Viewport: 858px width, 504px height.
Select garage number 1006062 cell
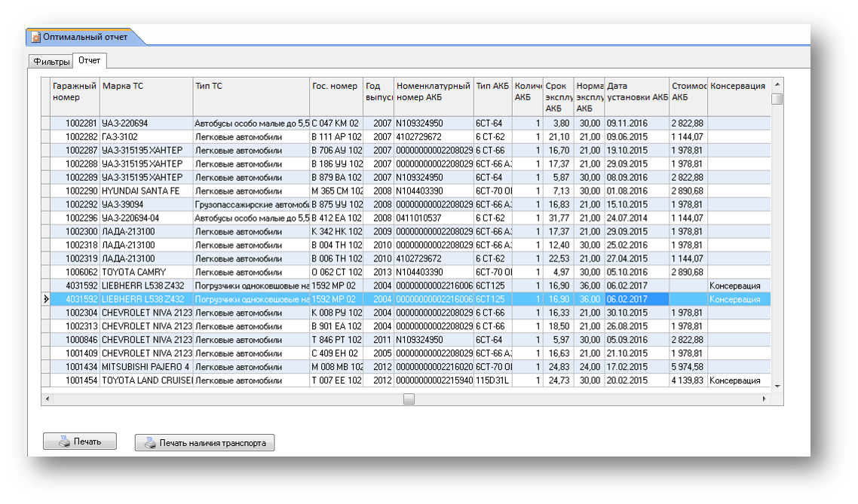tap(75, 272)
